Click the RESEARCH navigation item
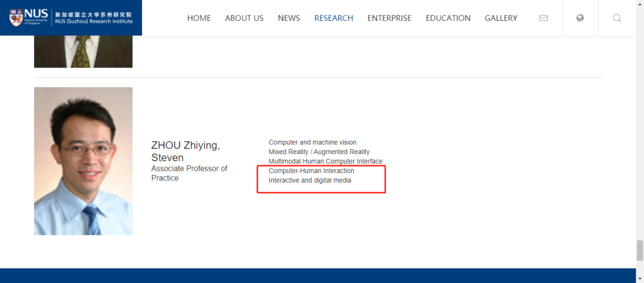The width and height of the screenshot is (644, 283). (333, 18)
